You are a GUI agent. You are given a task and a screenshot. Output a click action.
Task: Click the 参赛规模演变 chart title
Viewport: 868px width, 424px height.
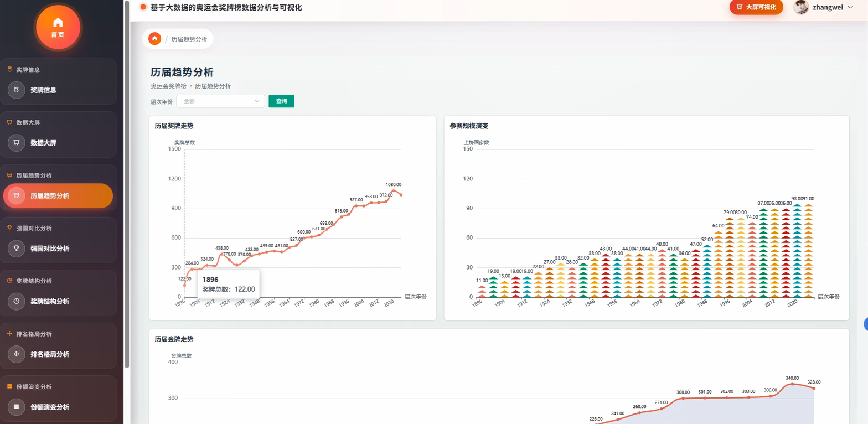[x=469, y=126]
